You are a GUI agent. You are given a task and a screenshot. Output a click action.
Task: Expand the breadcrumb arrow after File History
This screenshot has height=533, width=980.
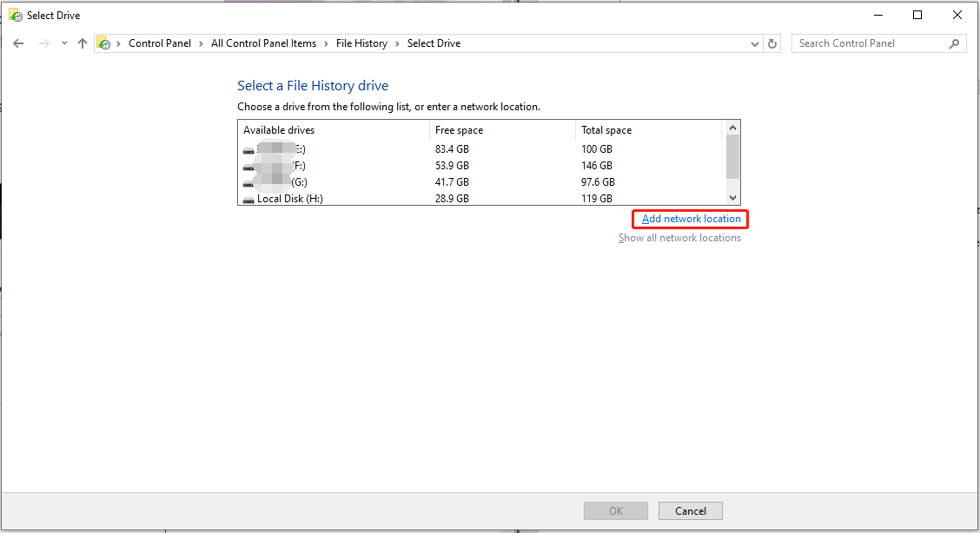399,43
